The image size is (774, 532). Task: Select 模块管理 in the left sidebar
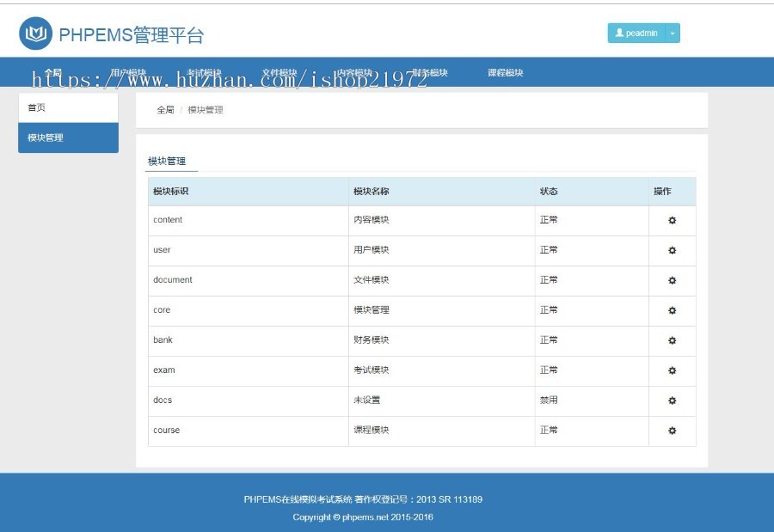[45, 138]
